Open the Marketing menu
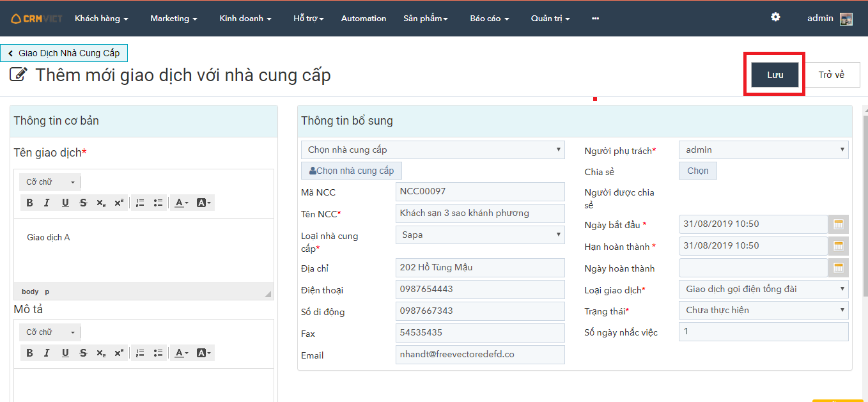The height and width of the screenshot is (402, 868). pos(174,19)
